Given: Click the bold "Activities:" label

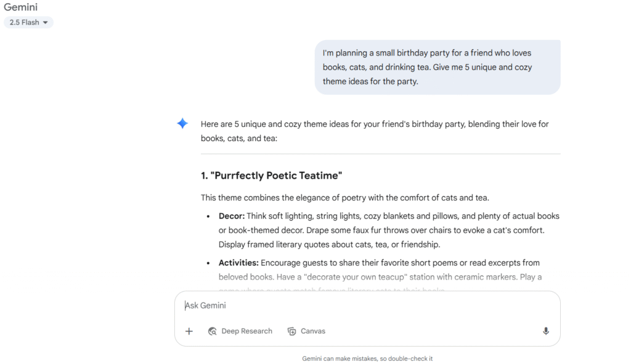Looking at the screenshot, I should click(238, 262).
